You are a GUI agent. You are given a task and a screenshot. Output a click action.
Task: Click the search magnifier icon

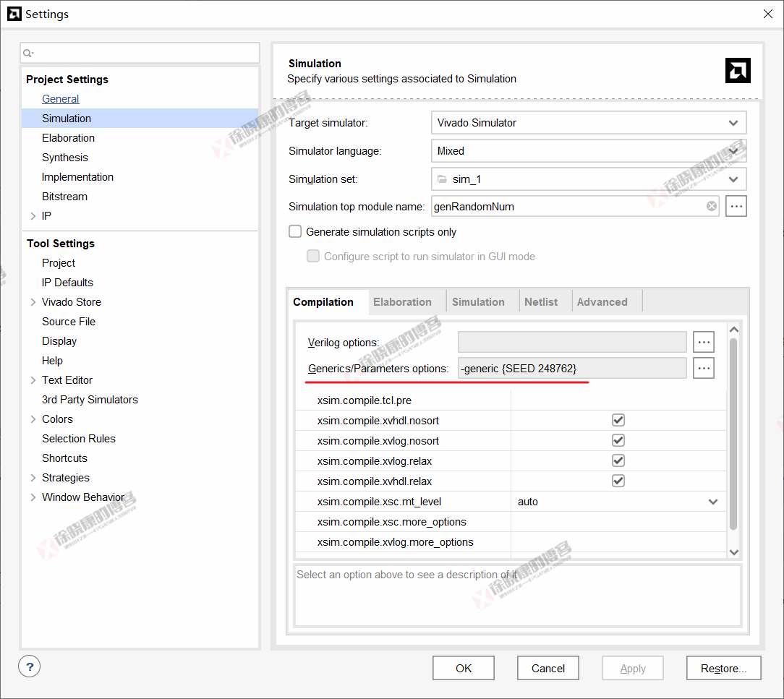[x=28, y=53]
